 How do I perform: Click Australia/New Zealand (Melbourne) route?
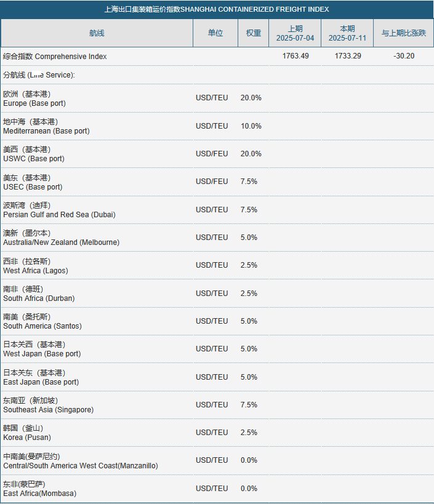61,238
